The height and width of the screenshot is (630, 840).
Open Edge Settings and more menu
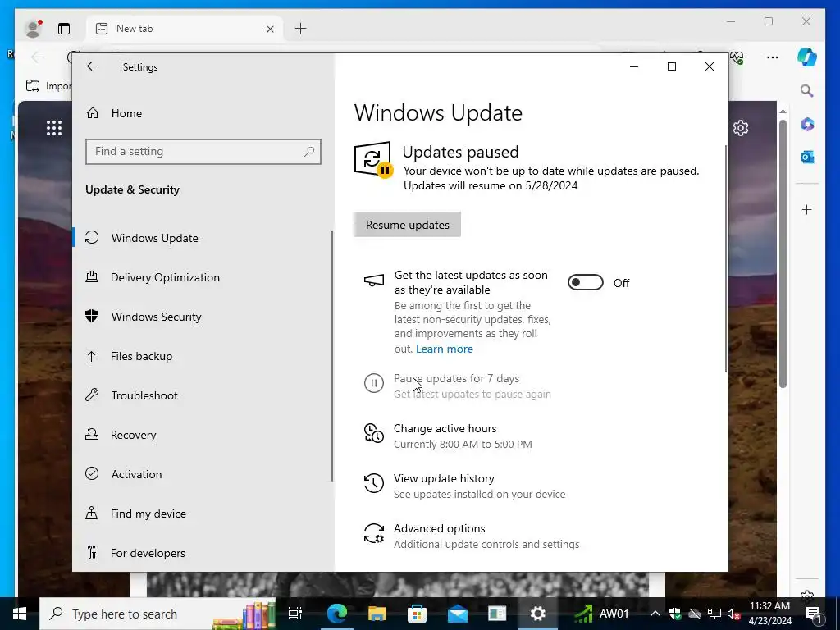[772, 57]
